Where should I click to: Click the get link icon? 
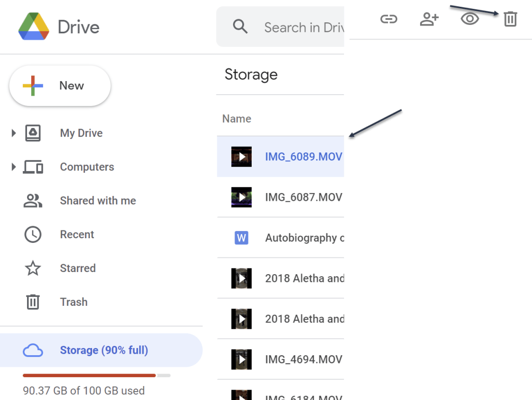click(x=388, y=20)
